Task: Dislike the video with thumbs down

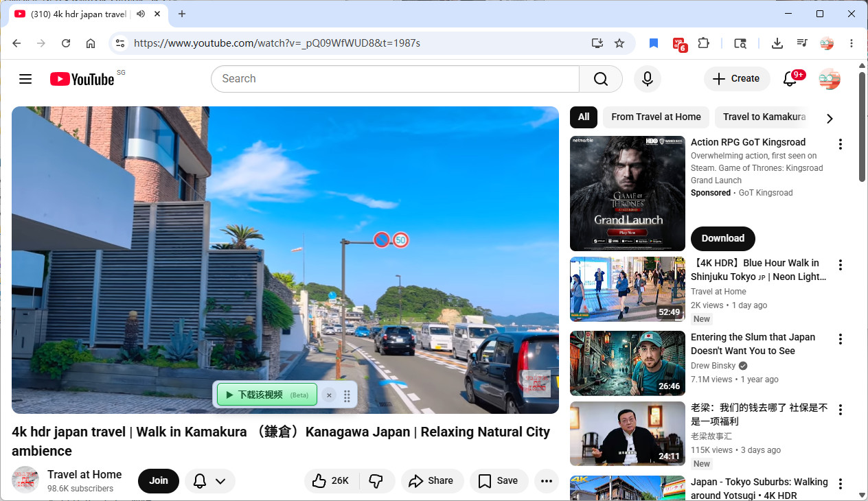Action: coord(376,481)
